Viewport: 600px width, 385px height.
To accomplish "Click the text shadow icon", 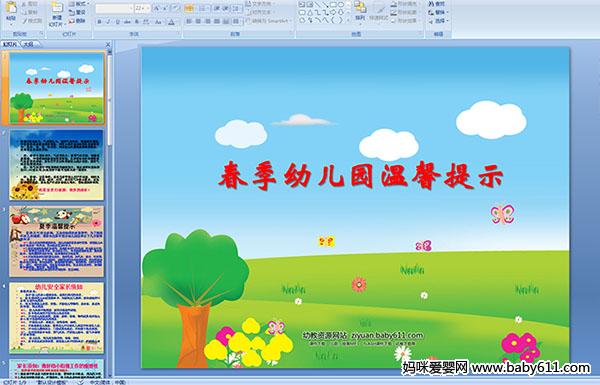I will pyautogui.click(x=137, y=22).
